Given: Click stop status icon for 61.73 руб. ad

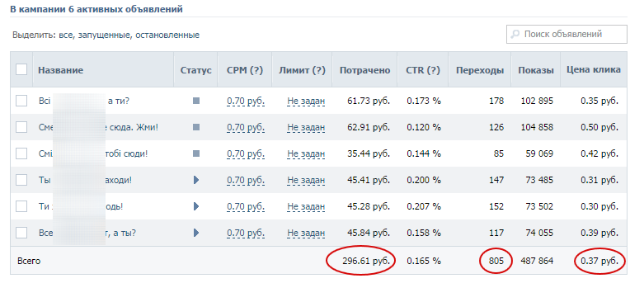Looking at the screenshot, I should coord(196,101).
